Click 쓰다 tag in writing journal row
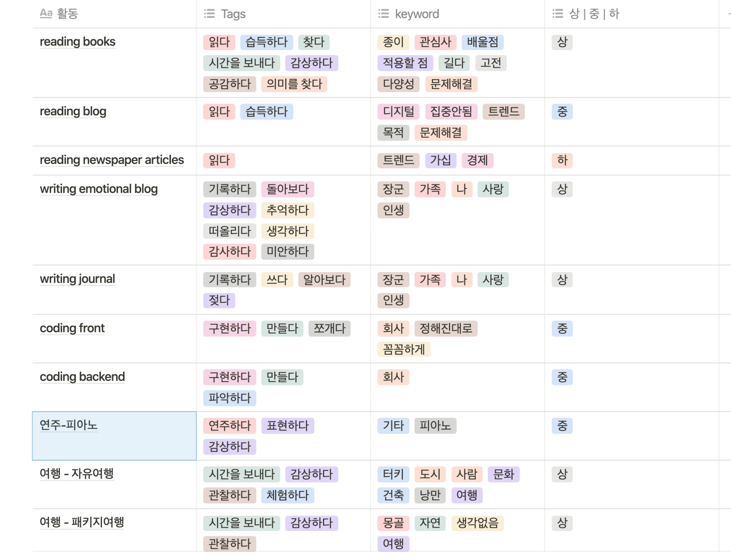Image resolution: width=731 pixels, height=560 pixels. (277, 280)
